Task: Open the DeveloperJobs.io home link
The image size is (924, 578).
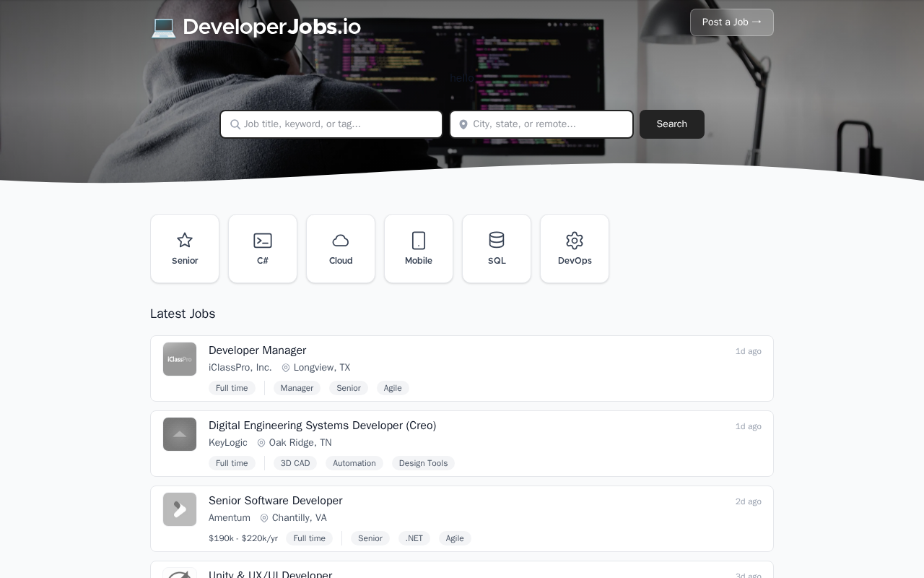Action: tap(256, 27)
